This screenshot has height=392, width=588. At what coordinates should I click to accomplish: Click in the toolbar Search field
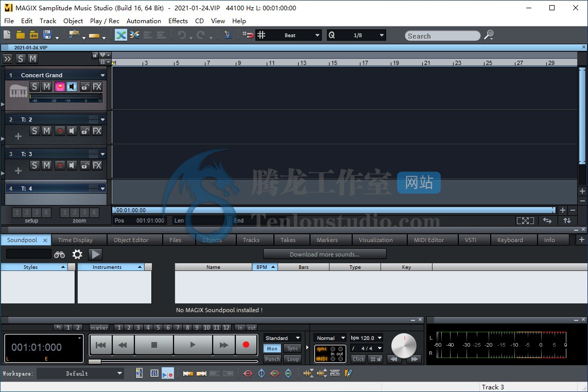442,36
